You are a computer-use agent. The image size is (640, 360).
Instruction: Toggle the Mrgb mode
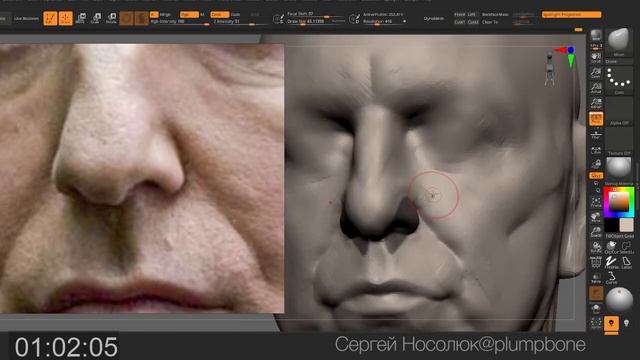tap(165, 14)
